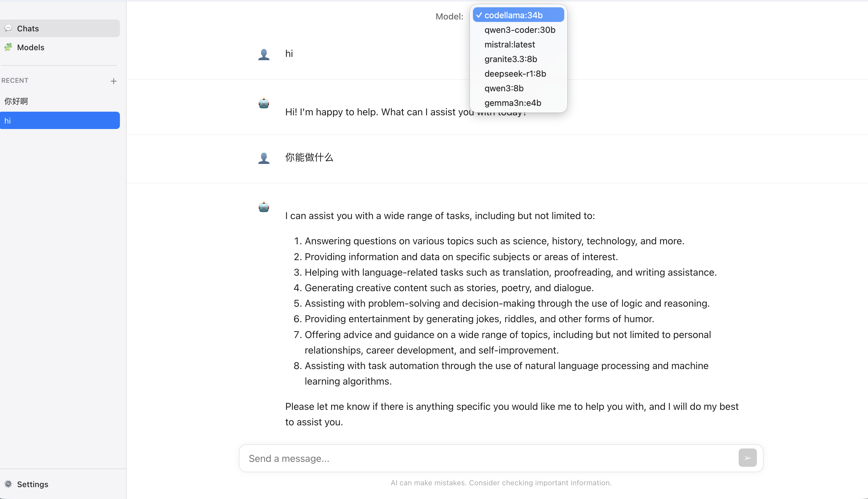Click the user avatar beside '你能做什么' message
868x499 pixels.
click(x=264, y=158)
